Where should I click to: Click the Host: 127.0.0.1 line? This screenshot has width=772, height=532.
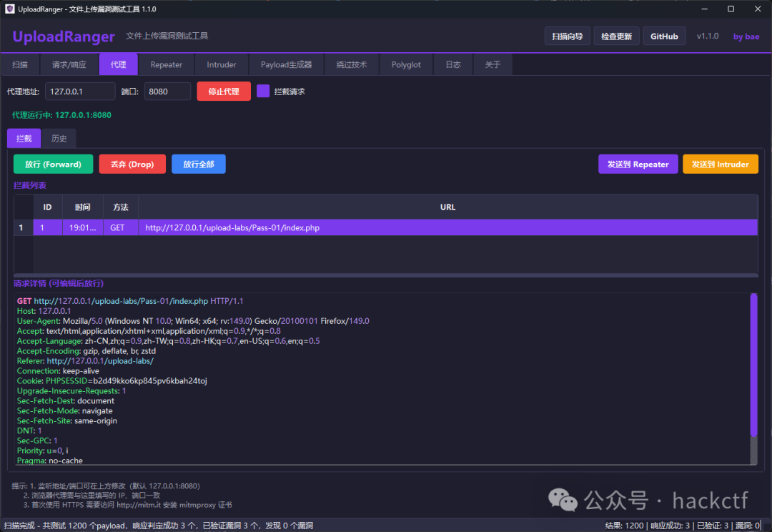(x=44, y=311)
